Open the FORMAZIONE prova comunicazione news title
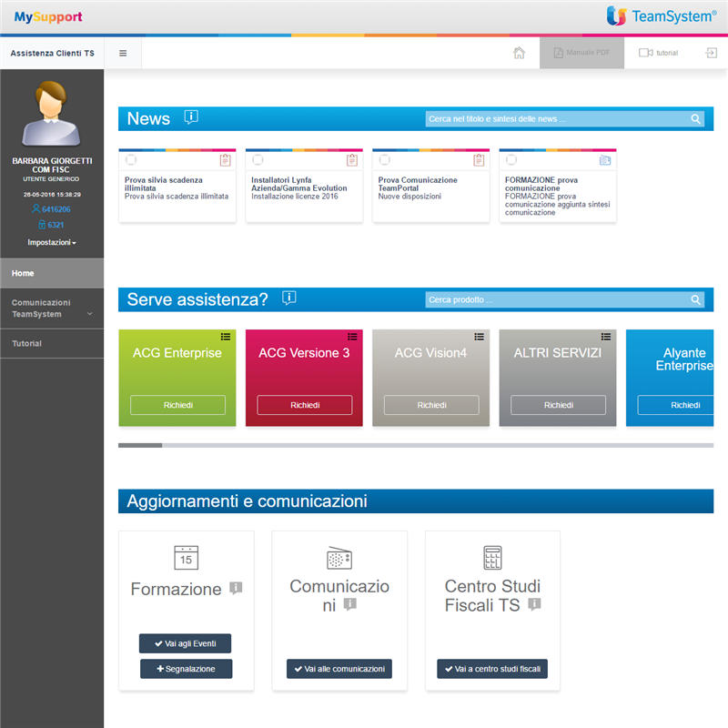This screenshot has height=728, width=728. coord(541,184)
